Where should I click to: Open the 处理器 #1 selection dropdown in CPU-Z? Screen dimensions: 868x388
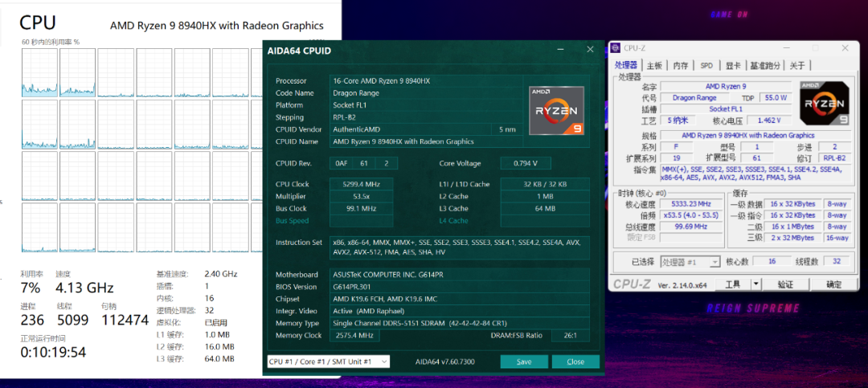(691, 261)
